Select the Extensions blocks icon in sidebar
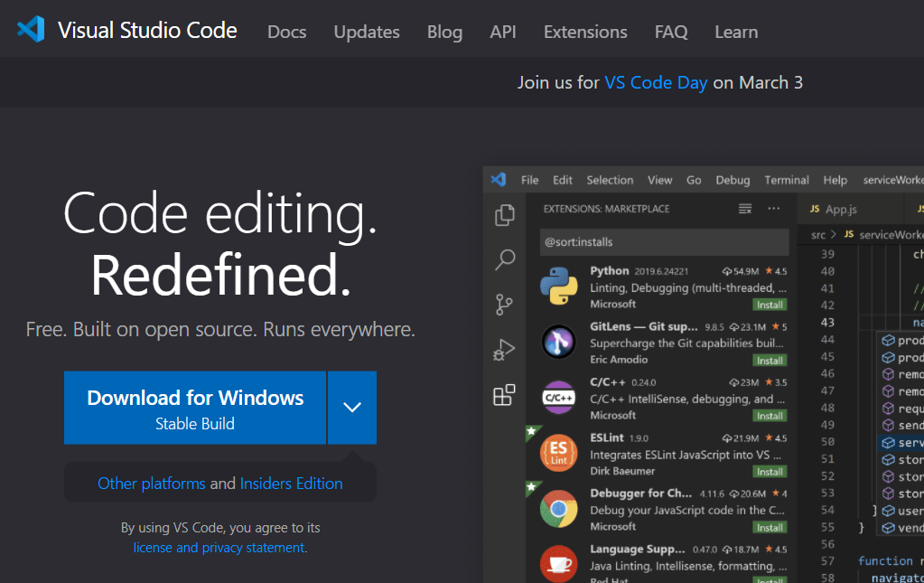This screenshot has width=924, height=583. (504, 395)
